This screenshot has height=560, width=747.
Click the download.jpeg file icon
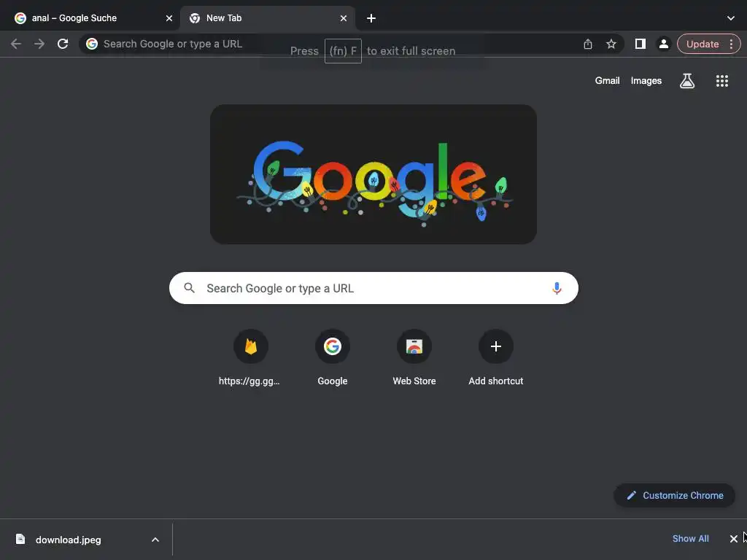tap(20, 539)
